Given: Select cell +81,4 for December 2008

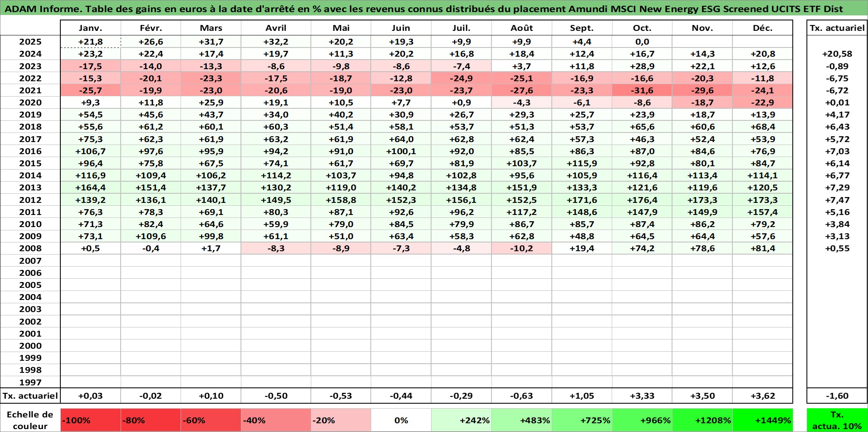Looking at the screenshot, I should (x=763, y=248).
